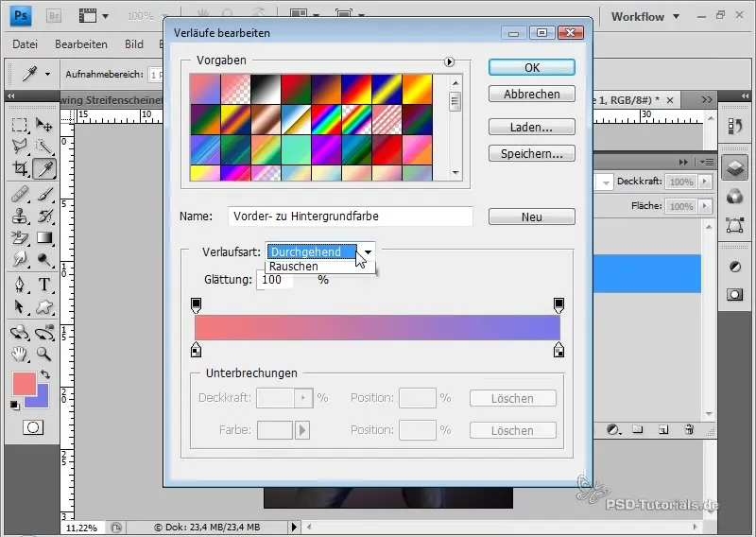Open the Verlaufsart dropdown arrow
756x537 pixels.
pyautogui.click(x=368, y=251)
